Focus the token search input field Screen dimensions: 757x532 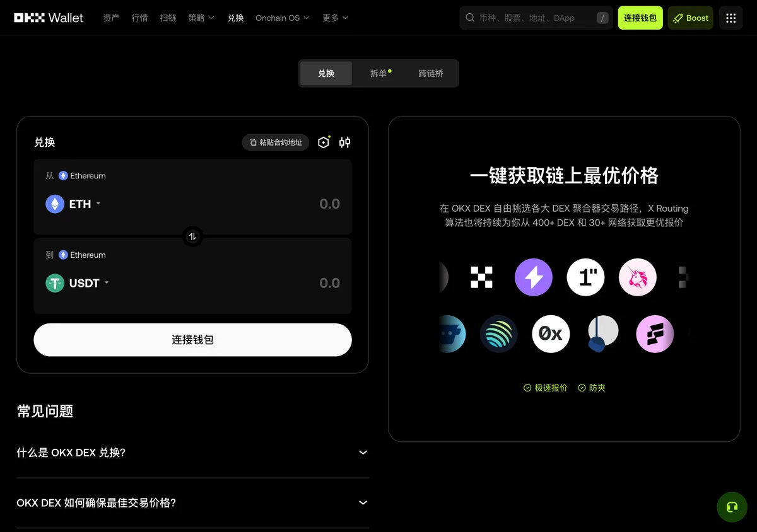pyautogui.click(x=536, y=18)
